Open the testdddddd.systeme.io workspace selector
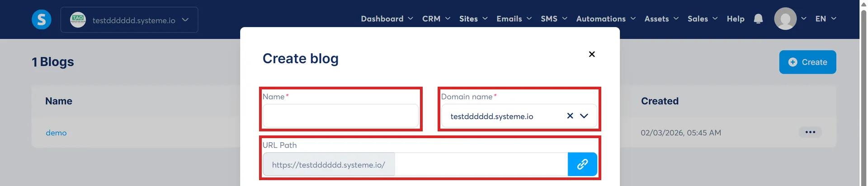The image size is (868, 186). tap(129, 20)
